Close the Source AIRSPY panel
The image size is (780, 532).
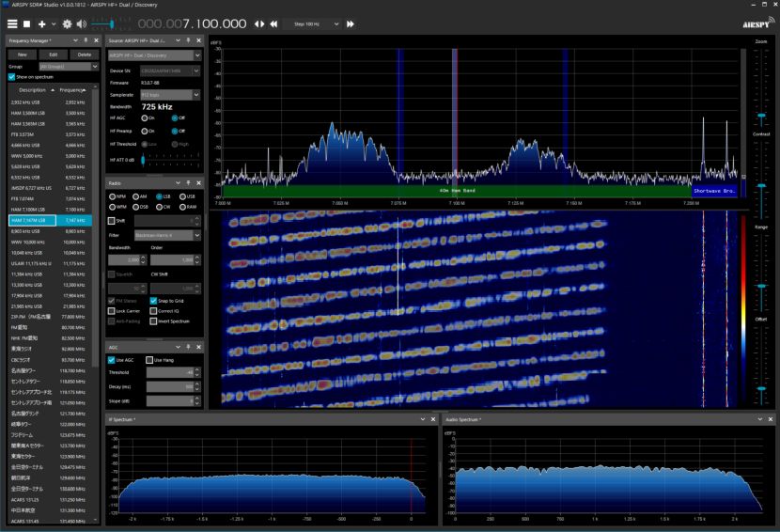[198, 40]
